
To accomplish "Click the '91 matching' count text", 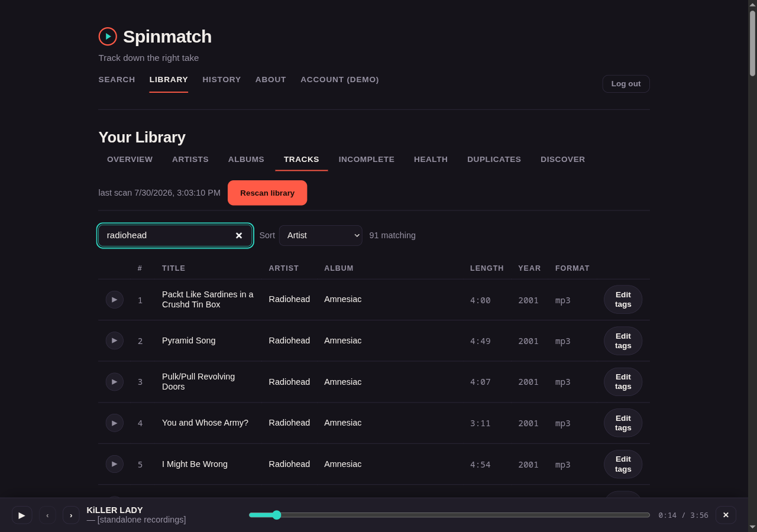I will 393,235.
